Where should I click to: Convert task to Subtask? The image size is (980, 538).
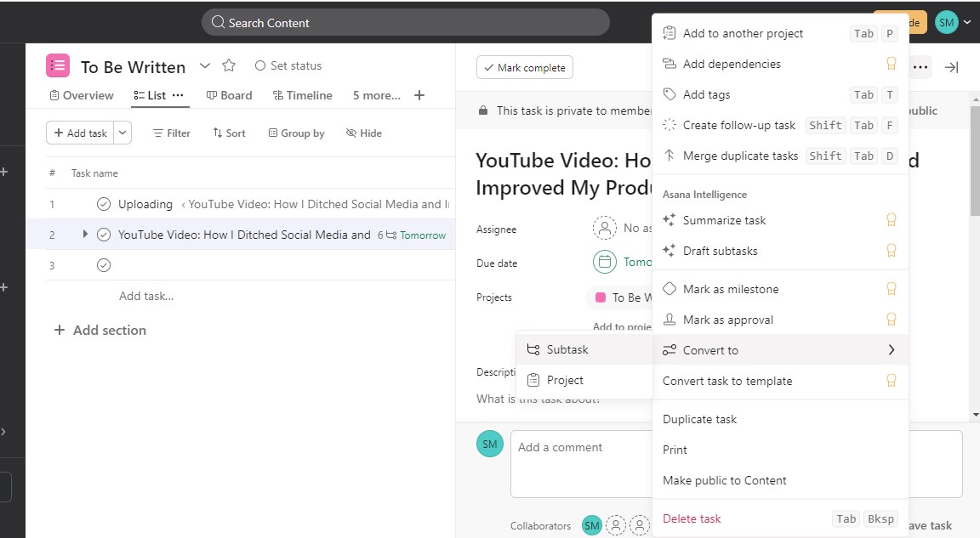(584, 349)
